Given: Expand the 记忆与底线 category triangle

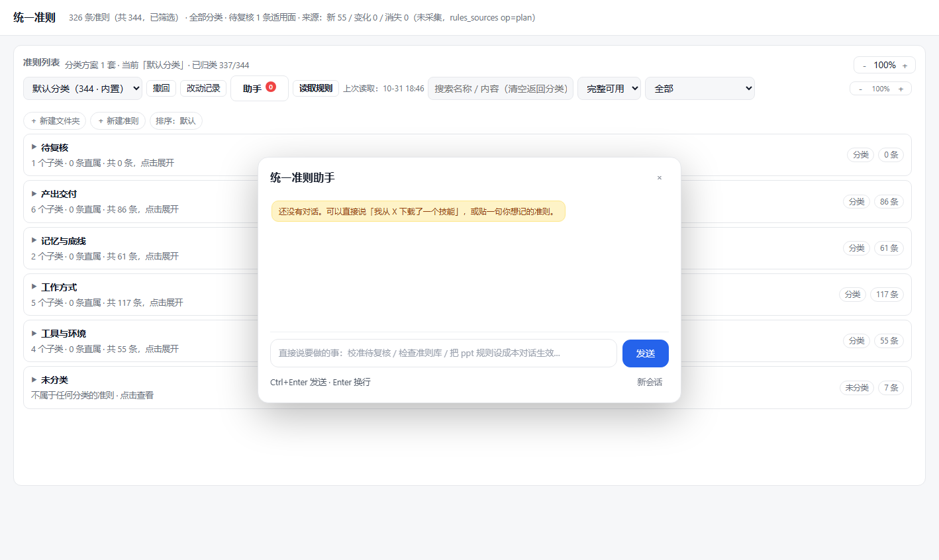Looking at the screenshot, I should click(34, 240).
